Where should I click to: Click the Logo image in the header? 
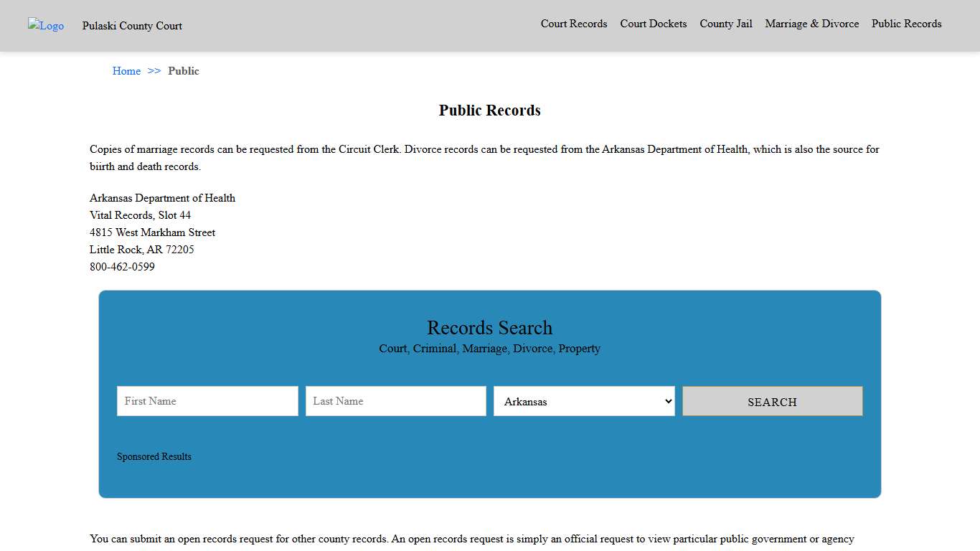click(45, 26)
